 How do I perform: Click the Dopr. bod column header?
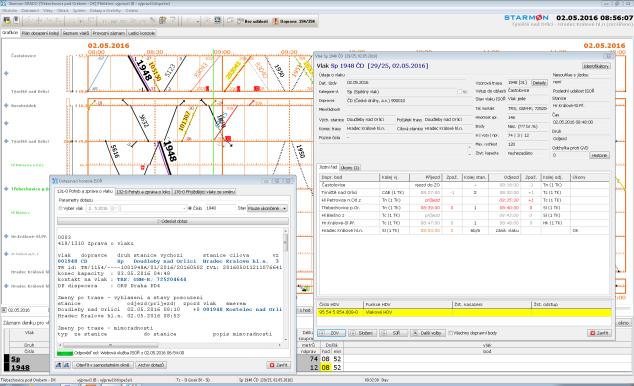(349, 177)
